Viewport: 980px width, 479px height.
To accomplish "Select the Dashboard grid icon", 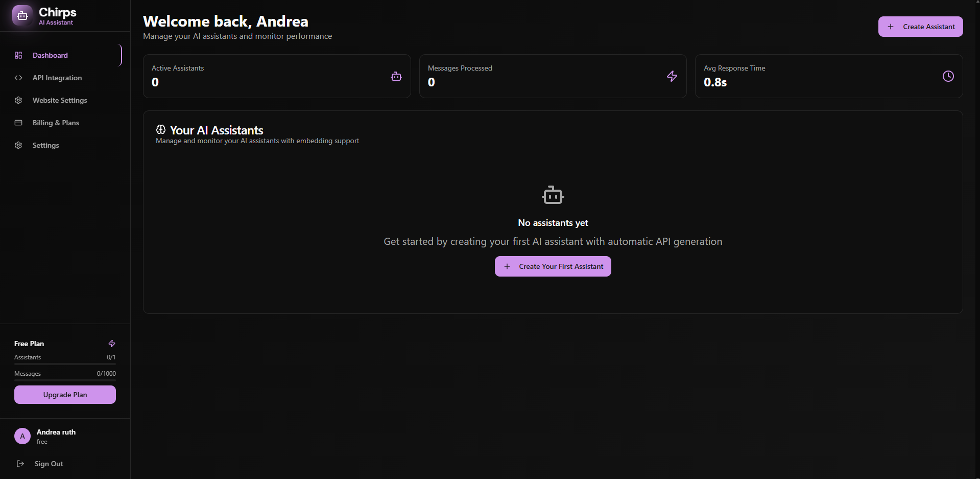I will [19, 55].
